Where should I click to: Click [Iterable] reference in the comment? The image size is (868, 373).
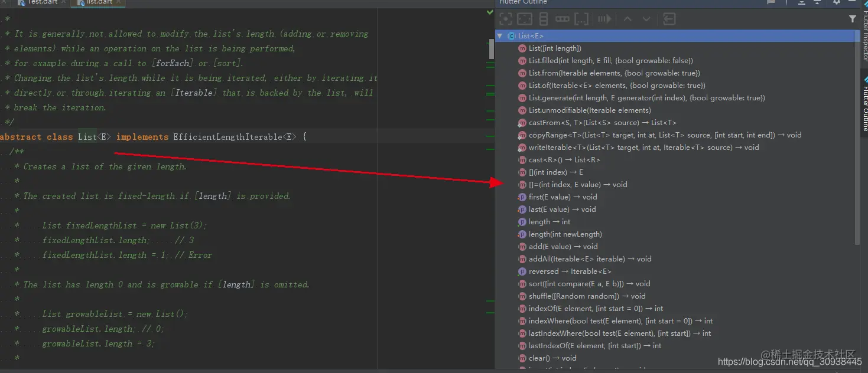(x=194, y=93)
